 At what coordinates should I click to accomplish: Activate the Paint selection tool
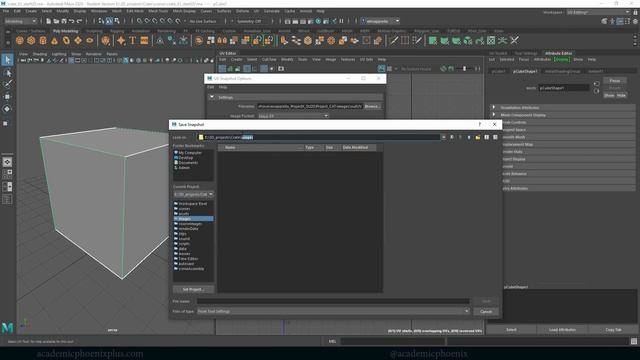click(x=7, y=84)
